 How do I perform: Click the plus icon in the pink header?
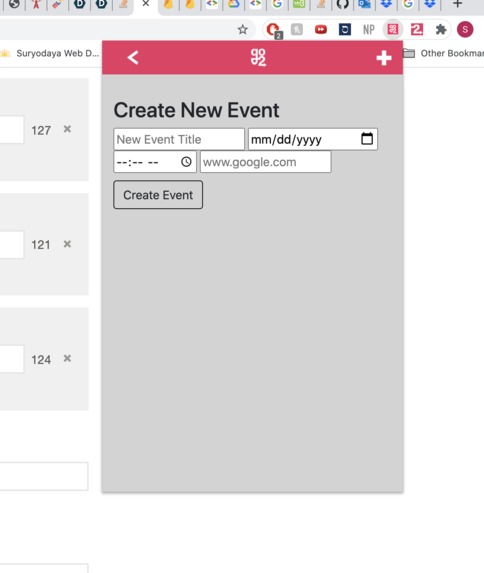click(x=384, y=58)
